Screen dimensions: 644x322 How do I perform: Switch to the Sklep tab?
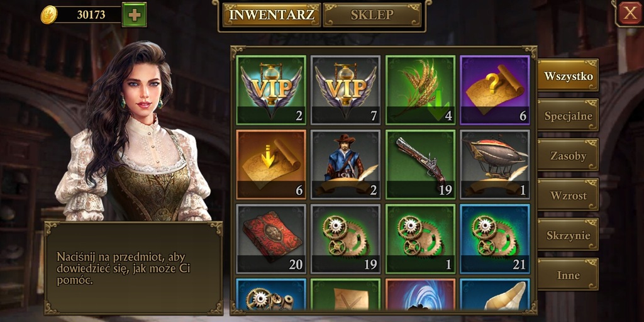[372, 15]
